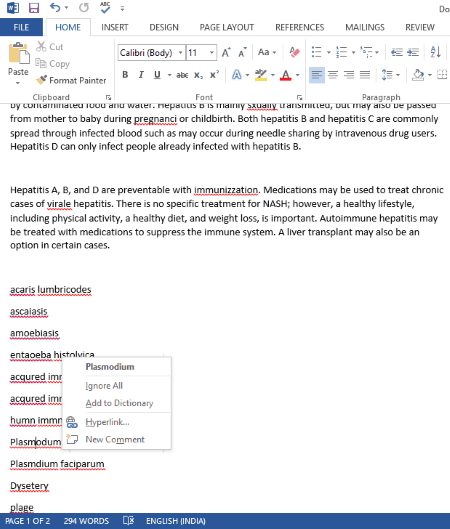Image resolution: width=450 pixels, height=529 pixels.
Task: Switch to the INSERT tab
Action: click(115, 27)
